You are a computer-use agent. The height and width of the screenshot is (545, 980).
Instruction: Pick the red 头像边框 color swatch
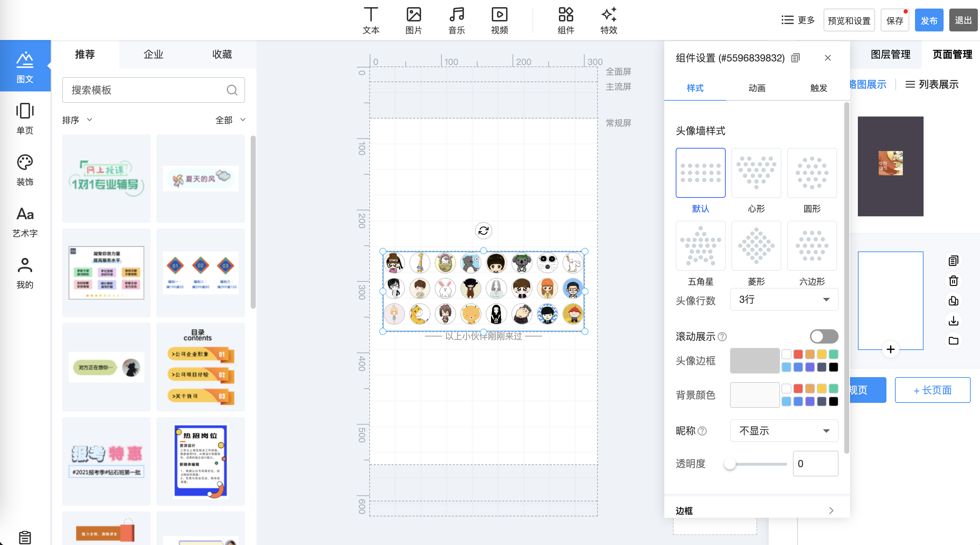(x=798, y=354)
